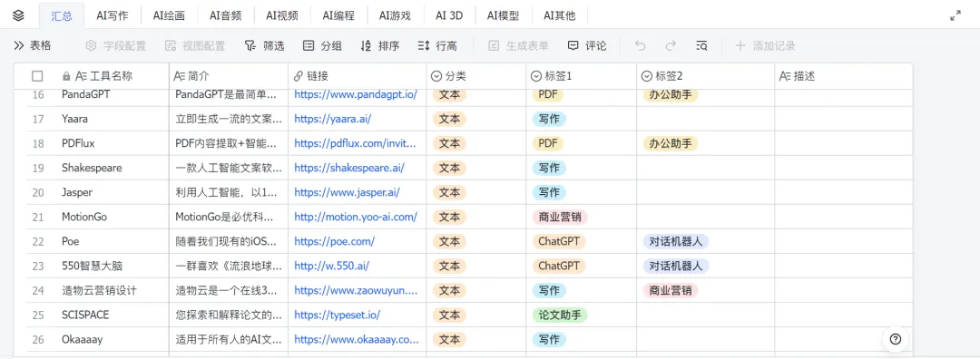This screenshot has height=359, width=980.
Task: Click the redo arrow icon
Action: pos(671,45)
